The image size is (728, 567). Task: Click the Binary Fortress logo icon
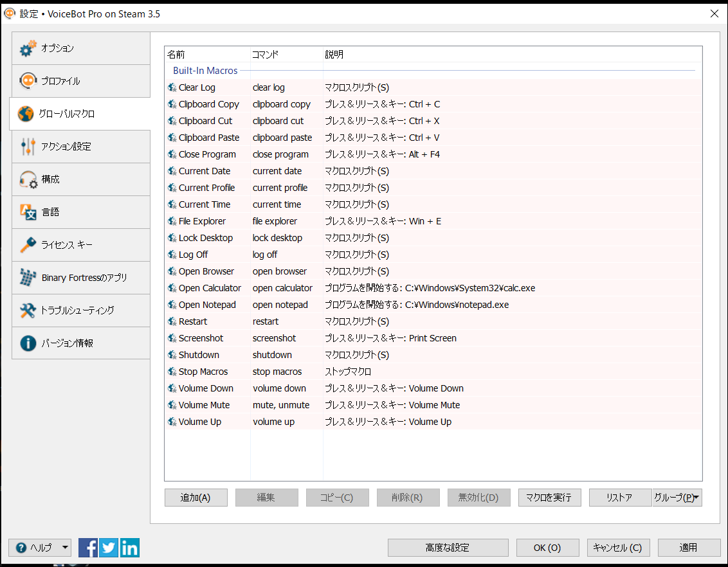click(28, 278)
